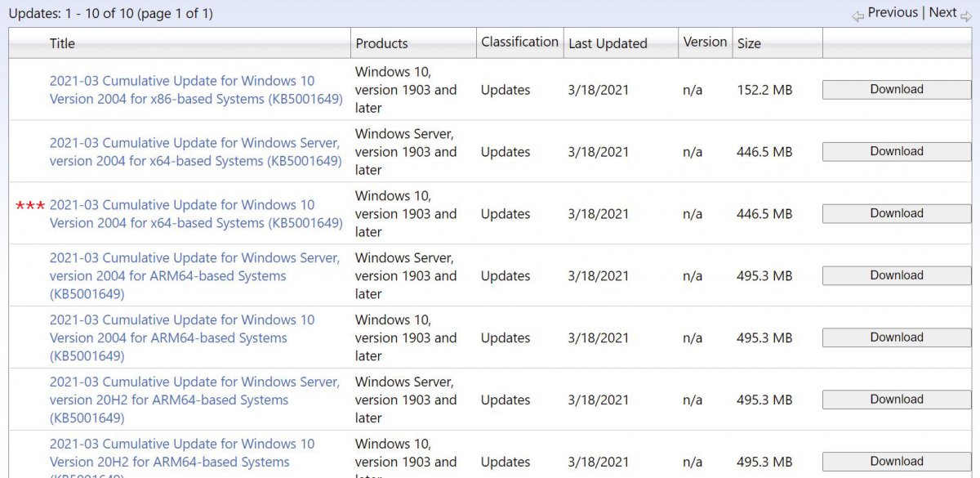Click the left arrow icon beside Previous
Screen dimensions: 980x478
tap(857, 16)
